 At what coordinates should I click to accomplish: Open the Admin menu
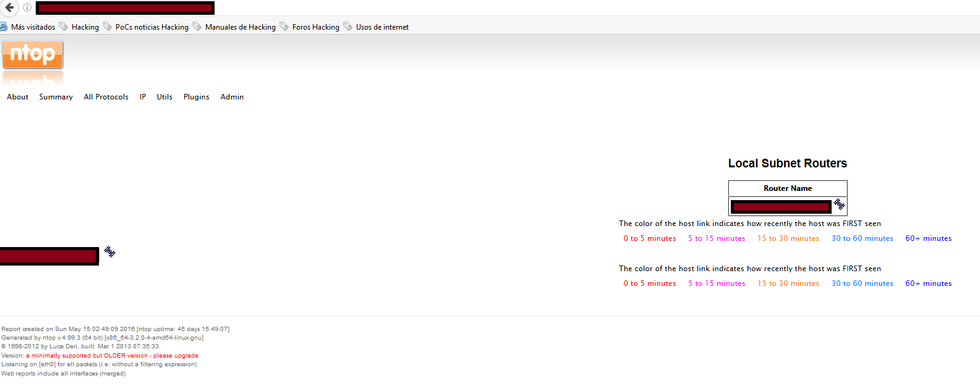point(232,97)
